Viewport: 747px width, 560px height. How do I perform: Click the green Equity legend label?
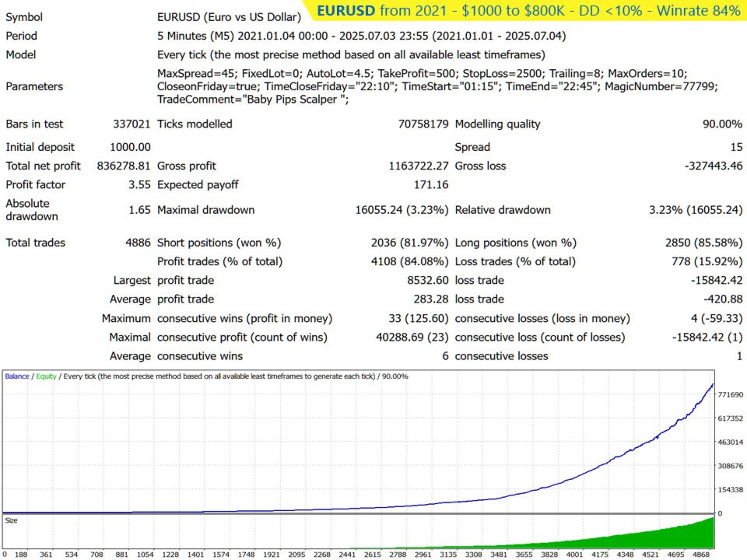pyautogui.click(x=46, y=376)
